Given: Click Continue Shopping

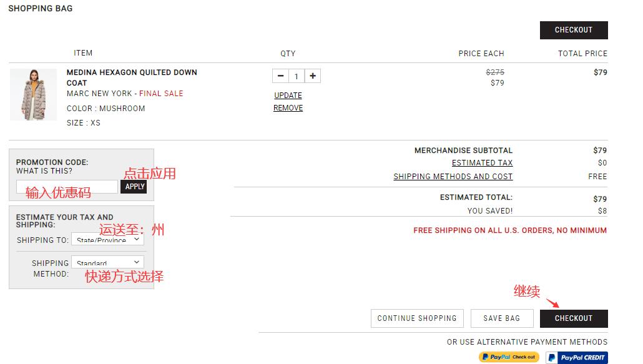Looking at the screenshot, I should pos(417,318).
